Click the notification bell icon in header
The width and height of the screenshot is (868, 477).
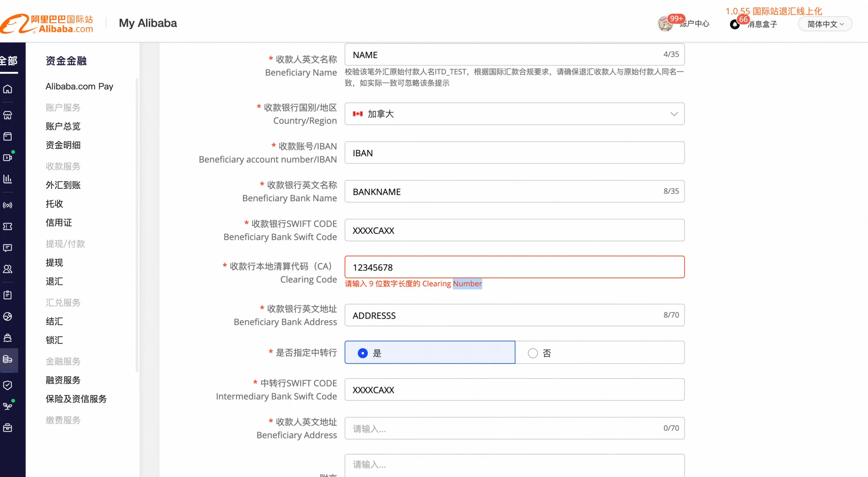pyautogui.click(x=735, y=24)
